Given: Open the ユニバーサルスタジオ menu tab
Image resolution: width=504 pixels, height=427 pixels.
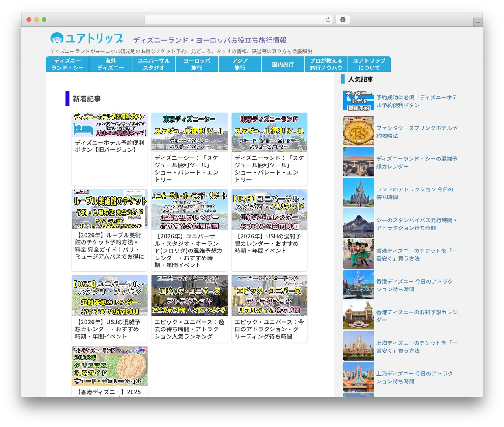Looking at the screenshot, I should click(154, 64).
